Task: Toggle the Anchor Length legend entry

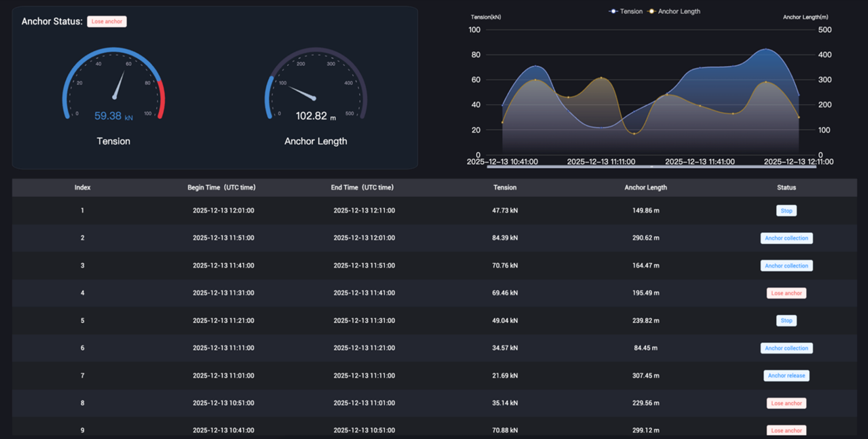Action: 673,11
